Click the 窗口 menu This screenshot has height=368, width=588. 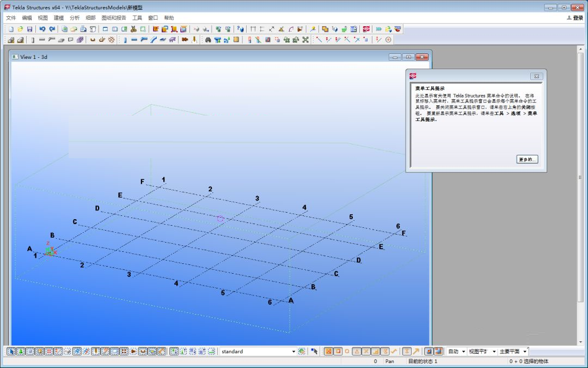tap(153, 17)
